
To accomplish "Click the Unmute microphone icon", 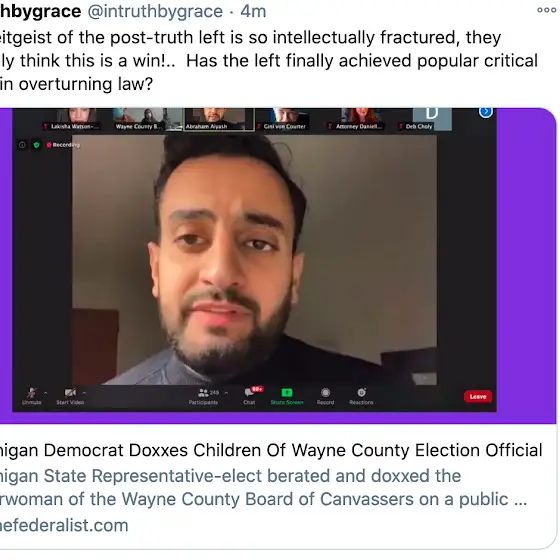I will tap(31, 393).
